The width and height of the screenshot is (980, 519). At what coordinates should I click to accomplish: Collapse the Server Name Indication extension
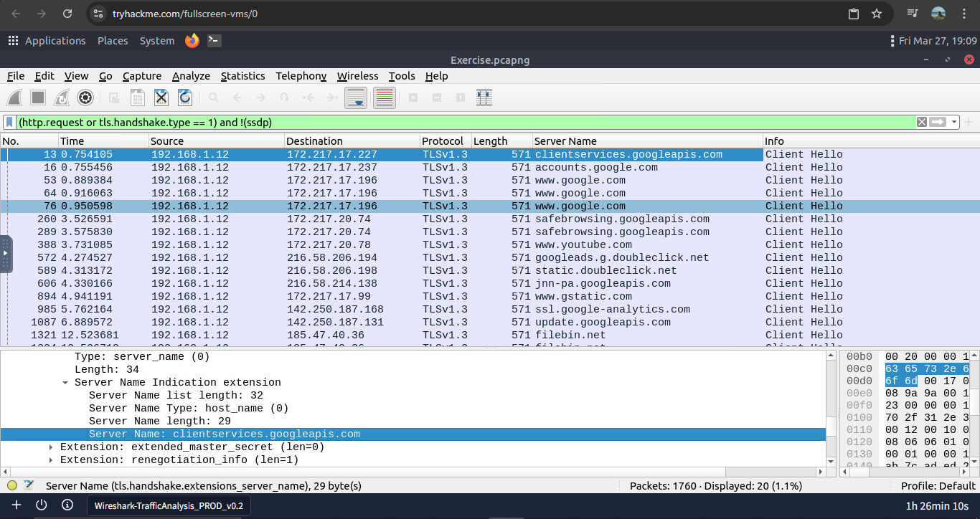[65, 383]
